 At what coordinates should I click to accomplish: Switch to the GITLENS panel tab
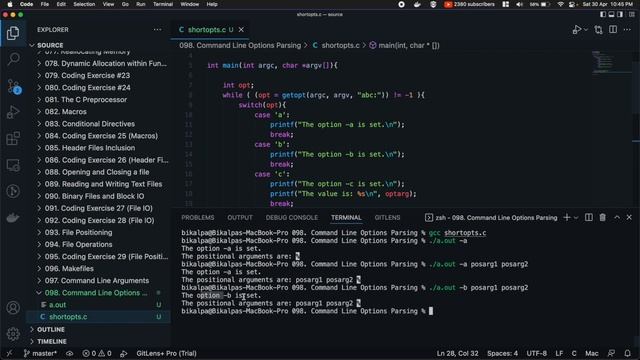pyautogui.click(x=387, y=218)
